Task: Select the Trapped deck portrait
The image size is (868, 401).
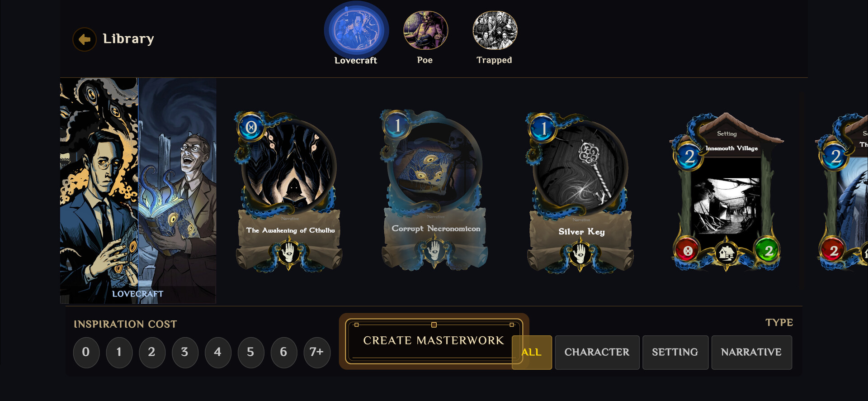Action: coord(495,30)
